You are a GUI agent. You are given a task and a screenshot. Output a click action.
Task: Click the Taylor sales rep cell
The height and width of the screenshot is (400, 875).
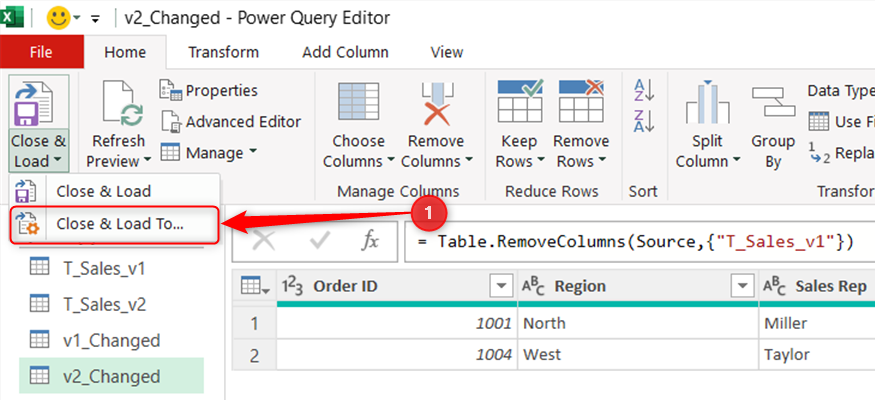pyautogui.click(x=817, y=355)
